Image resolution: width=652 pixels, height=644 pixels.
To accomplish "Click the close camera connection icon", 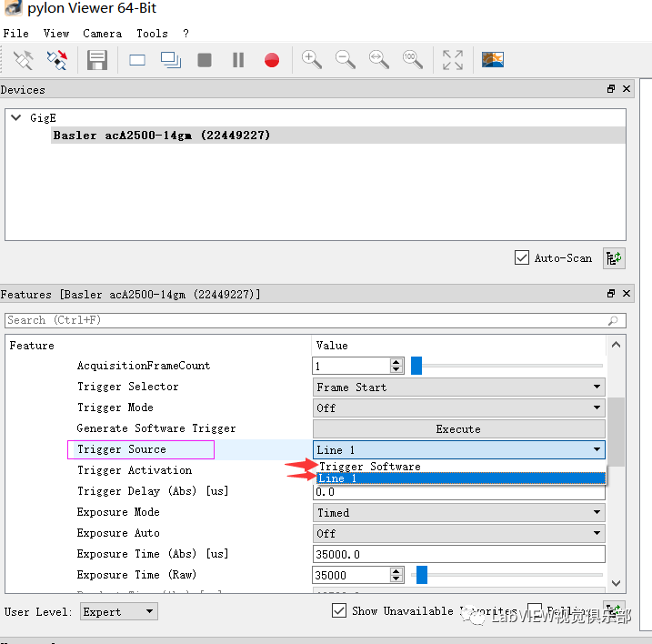I will point(57,60).
